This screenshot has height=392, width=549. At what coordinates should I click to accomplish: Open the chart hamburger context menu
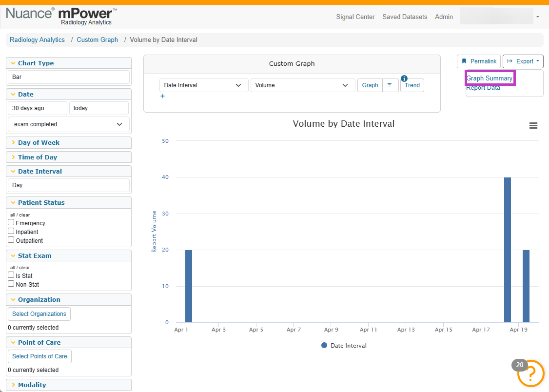click(x=533, y=126)
